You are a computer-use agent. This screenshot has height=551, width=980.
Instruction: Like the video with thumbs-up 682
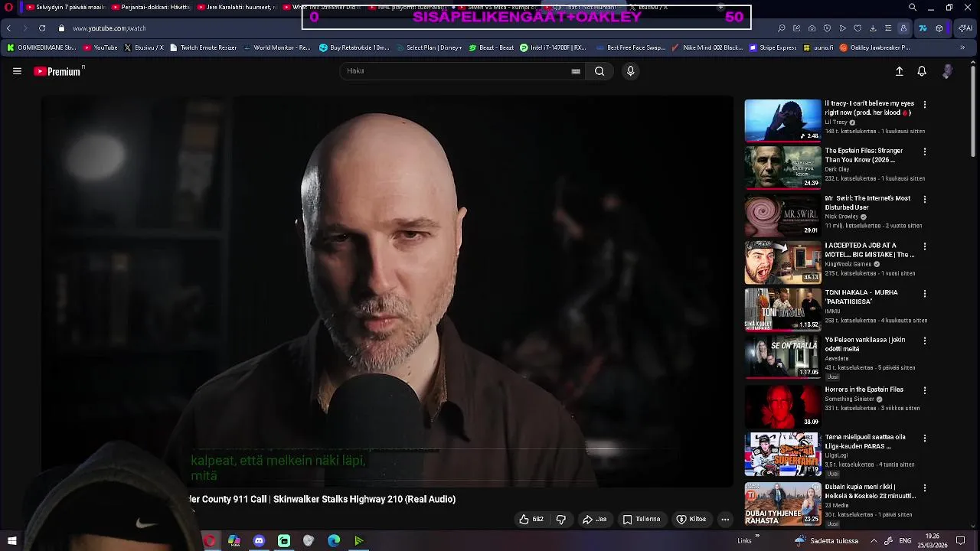tap(531, 519)
